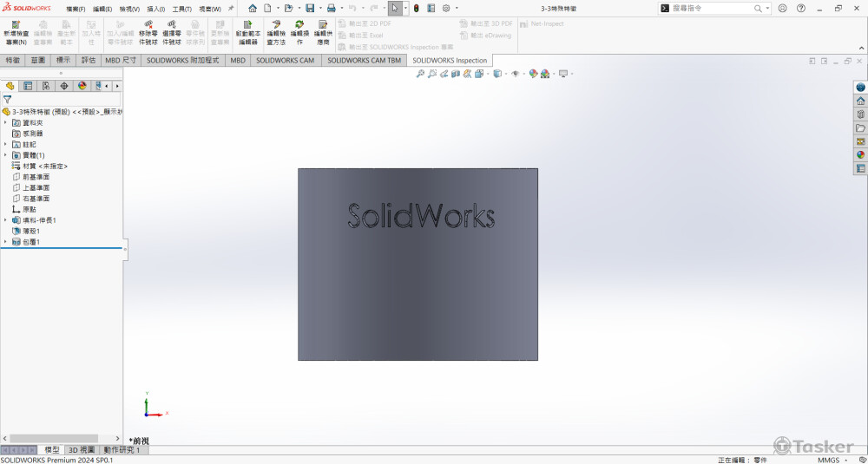Open the 工具(T) menu
The image size is (868, 464).
pos(181,9)
